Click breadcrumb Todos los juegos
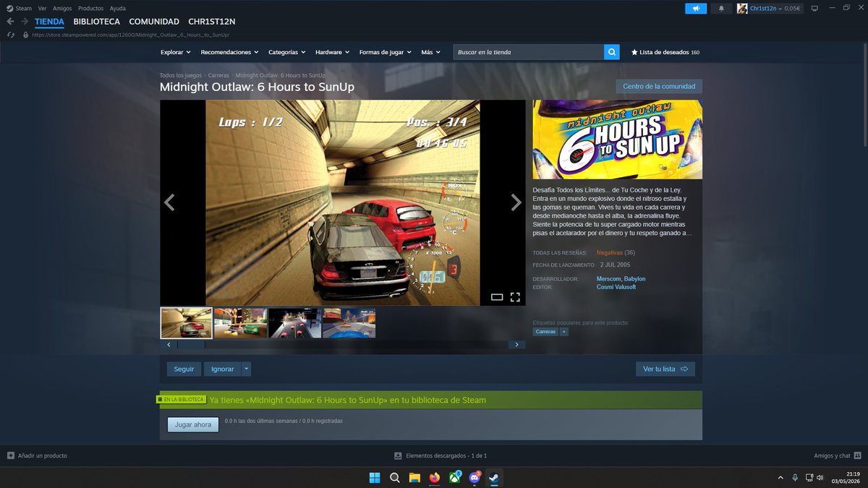868x488 pixels. [181, 75]
